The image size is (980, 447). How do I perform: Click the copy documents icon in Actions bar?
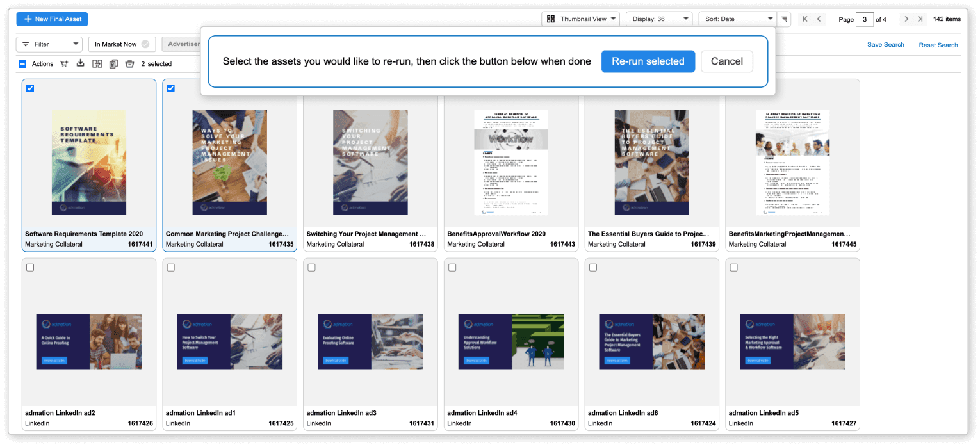click(x=113, y=63)
